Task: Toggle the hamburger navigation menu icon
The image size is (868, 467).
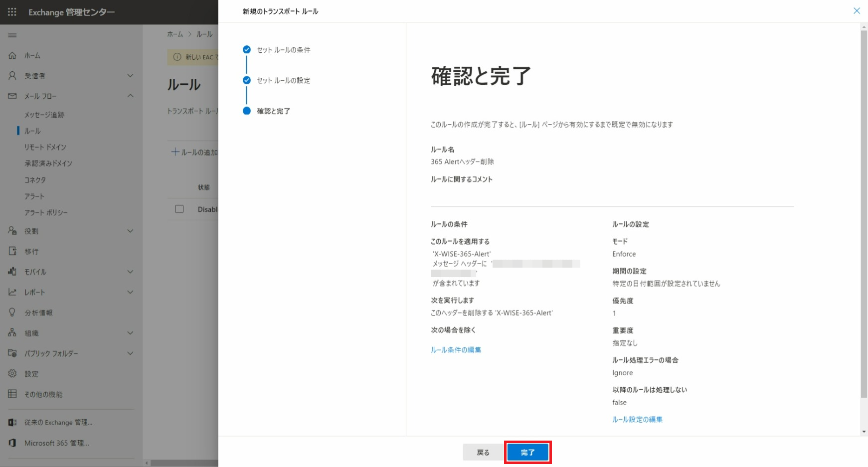Action: [x=12, y=35]
